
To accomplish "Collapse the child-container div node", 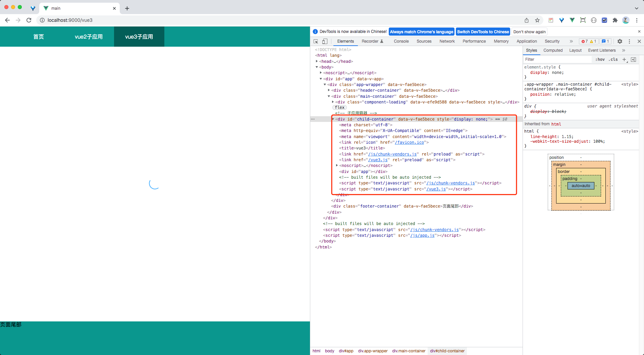I will [x=333, y=119].
